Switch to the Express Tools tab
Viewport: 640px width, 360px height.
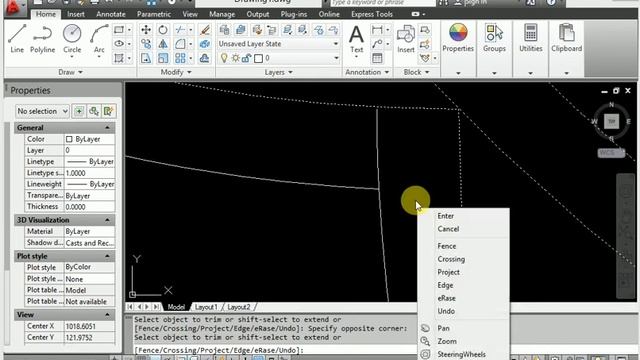372,14
